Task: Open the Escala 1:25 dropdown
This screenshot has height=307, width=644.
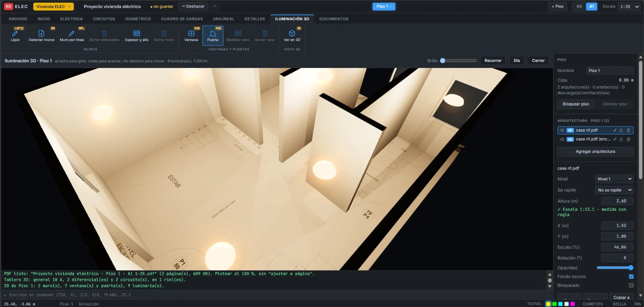Action: (630, 6)
